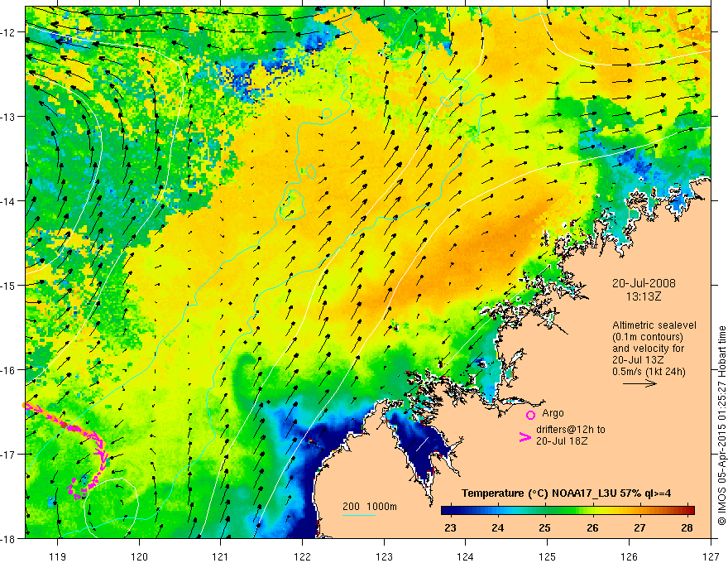Click the 119 longitude axis label
This screenshot has height=563, width=728.
click(58, 556)
